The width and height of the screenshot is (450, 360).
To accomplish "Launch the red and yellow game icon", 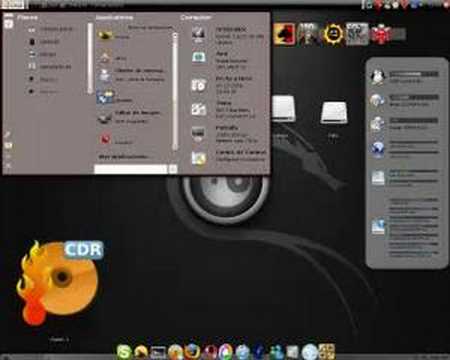I will point(284,34).
